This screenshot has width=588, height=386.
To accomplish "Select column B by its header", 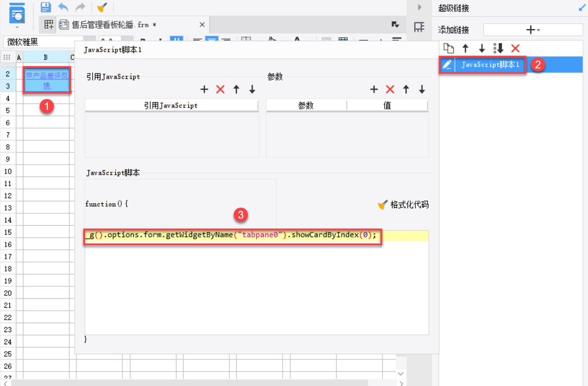I will [46, 57].
